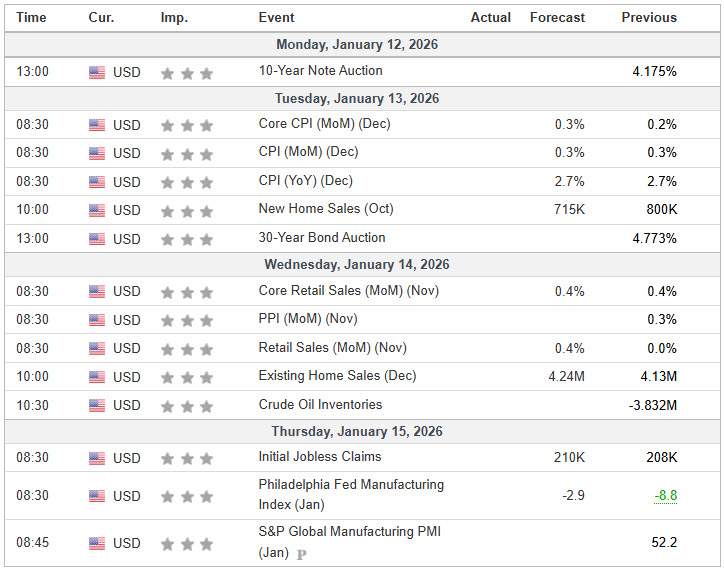The height and width of the screenshot is (570, 724).
Task: Click the Imp. column header
Action: (x=174, y=17)
